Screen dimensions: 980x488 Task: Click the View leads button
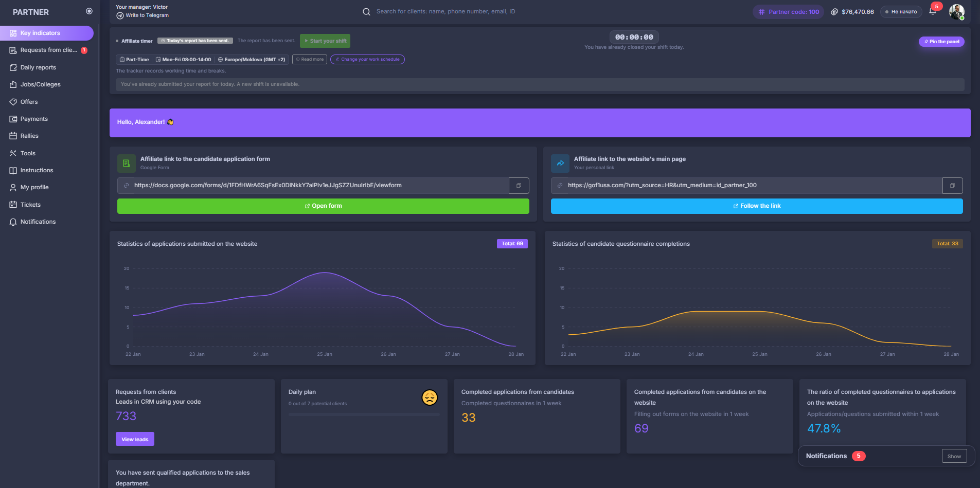point(135,439)
